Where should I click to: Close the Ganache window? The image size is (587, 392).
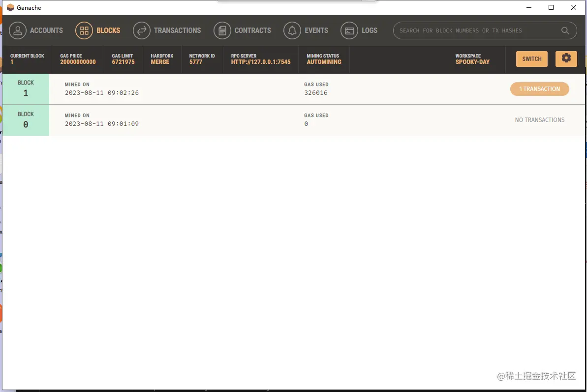[x=574, y=7]
